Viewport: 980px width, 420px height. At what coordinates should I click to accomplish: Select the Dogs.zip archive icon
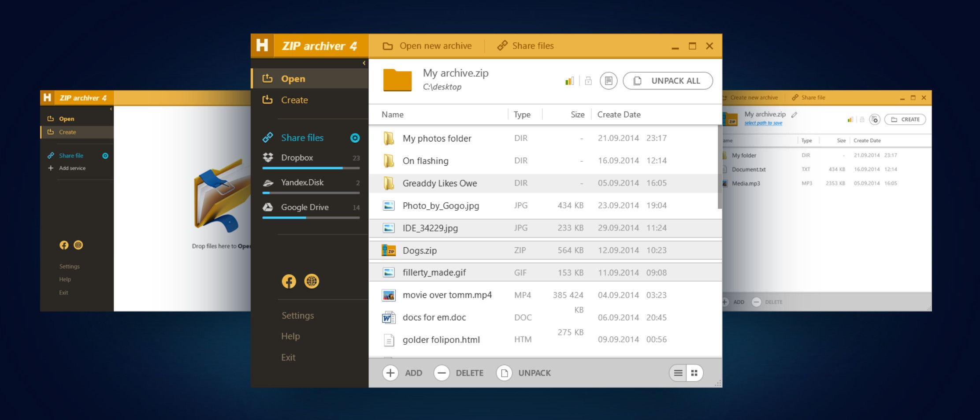pyautogui.click(x=388, y=250)
